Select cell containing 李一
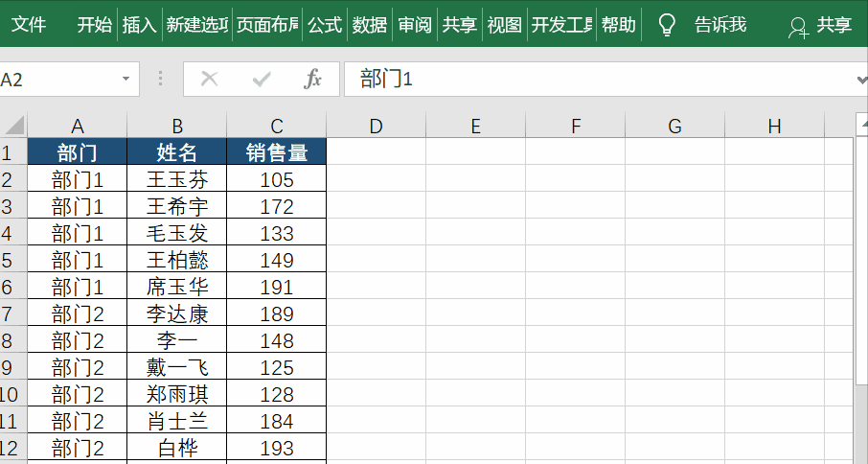 (x=177, y=340)
